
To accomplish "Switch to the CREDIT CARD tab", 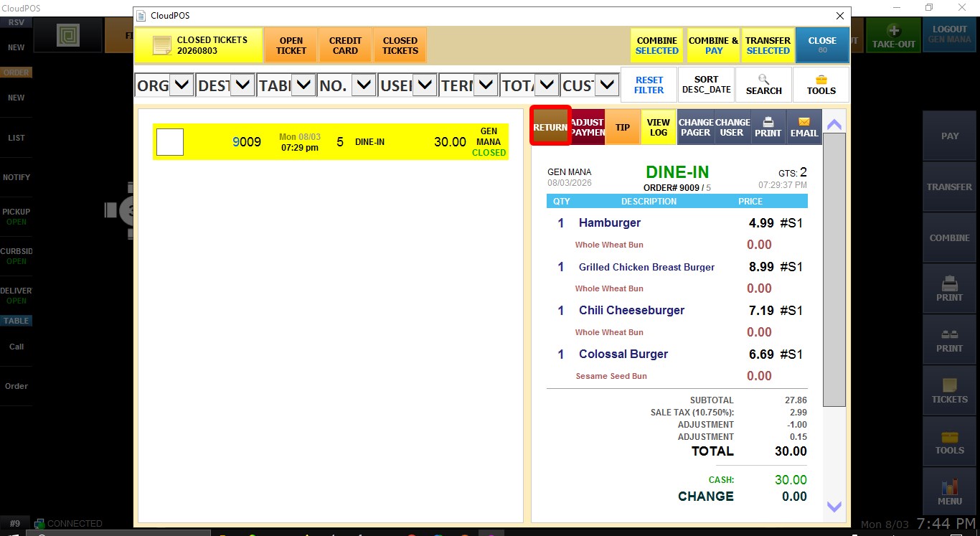I will (345, 45).
